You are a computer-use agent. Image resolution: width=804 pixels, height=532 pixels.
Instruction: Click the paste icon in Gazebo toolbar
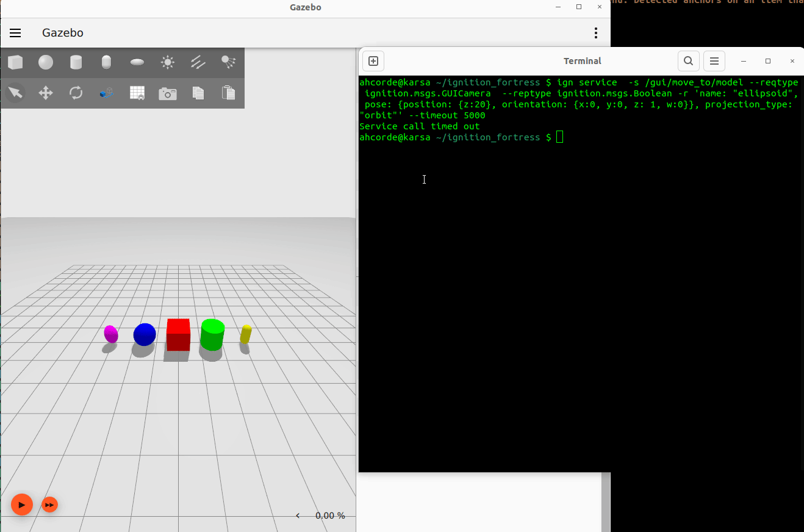coord(228,93)
